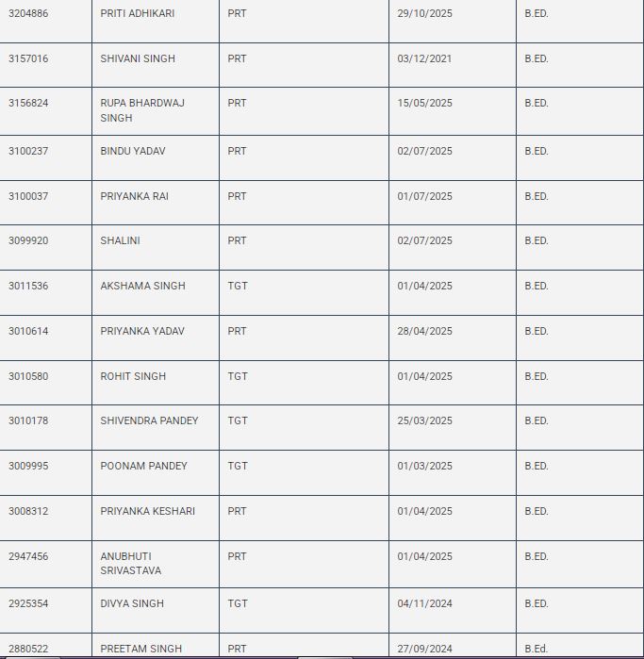
Task: Select the Bindu Yadav name cell
Action: click(132, 151)
